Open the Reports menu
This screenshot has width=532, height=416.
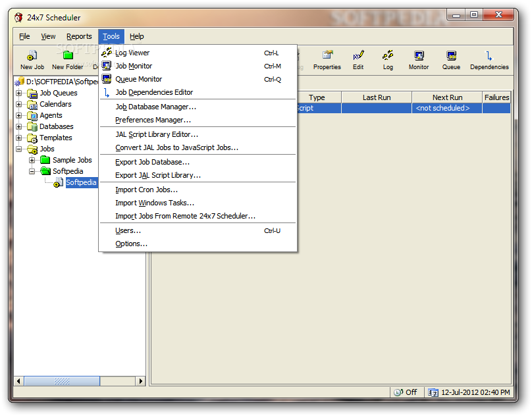pyautogui.click(x=79, y=36)
